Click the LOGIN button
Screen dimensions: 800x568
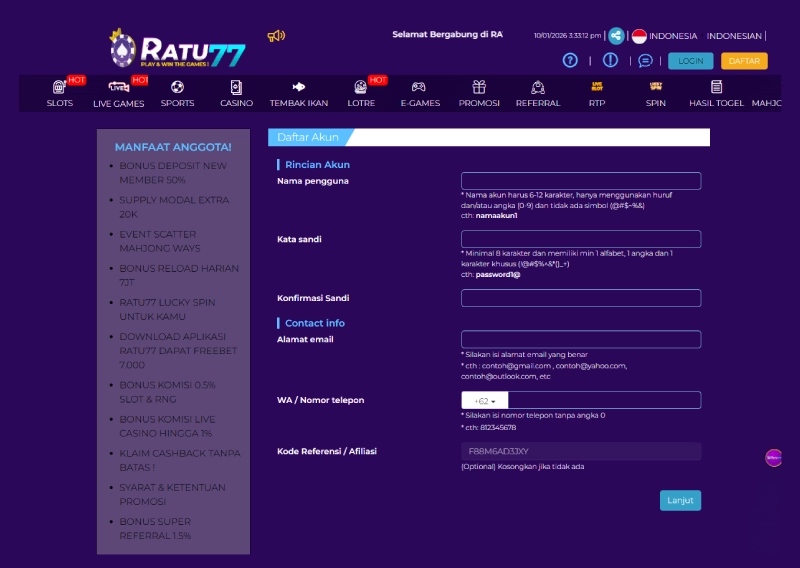pyautogui.click(x=690, y=61)
